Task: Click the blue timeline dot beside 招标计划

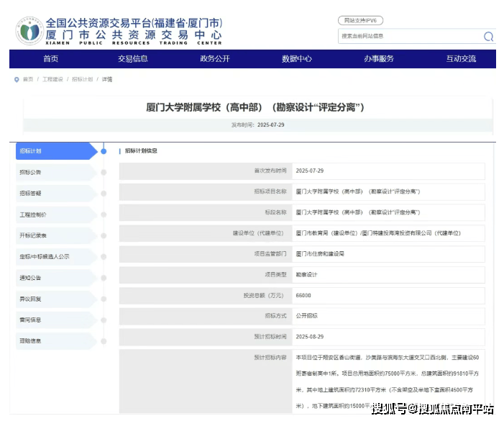Action: coord(104,151)
